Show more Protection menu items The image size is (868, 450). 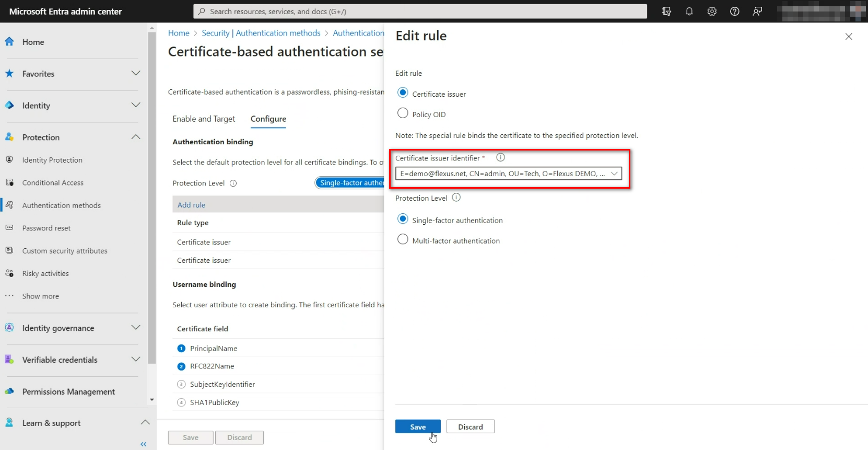point(41,296)
